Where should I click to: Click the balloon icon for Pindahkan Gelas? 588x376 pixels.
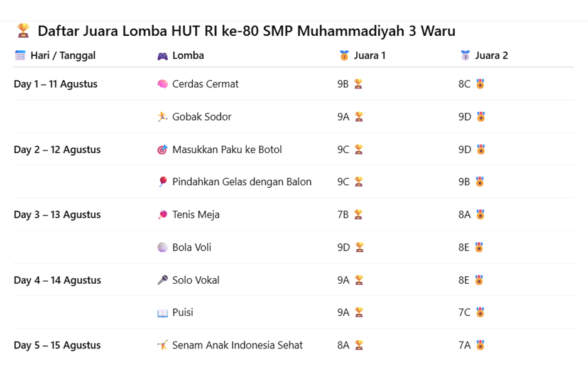(162, 182)
